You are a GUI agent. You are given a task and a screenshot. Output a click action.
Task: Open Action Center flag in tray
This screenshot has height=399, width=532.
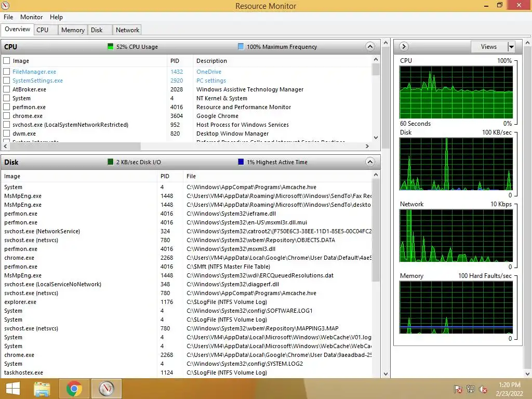[458, 389]
